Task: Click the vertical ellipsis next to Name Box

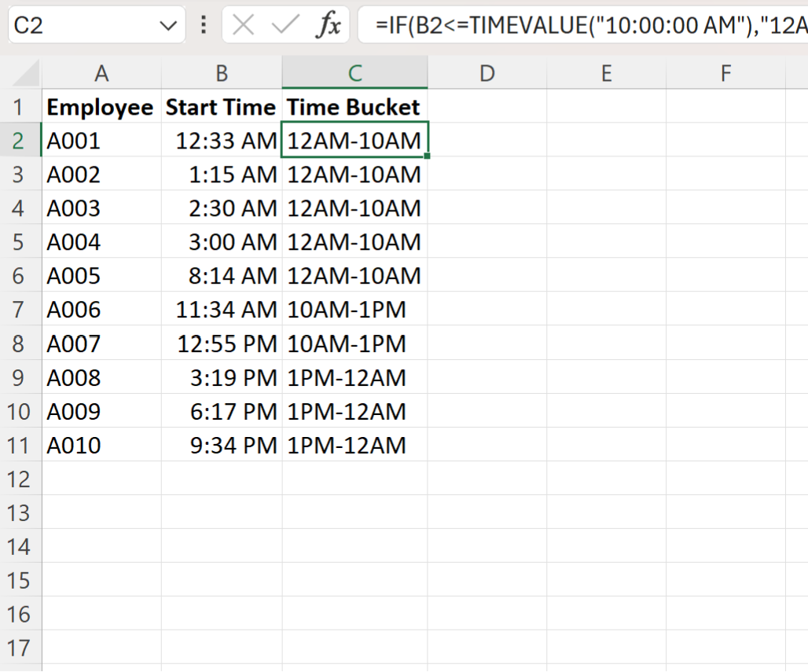Action: [x=202, y=24]
